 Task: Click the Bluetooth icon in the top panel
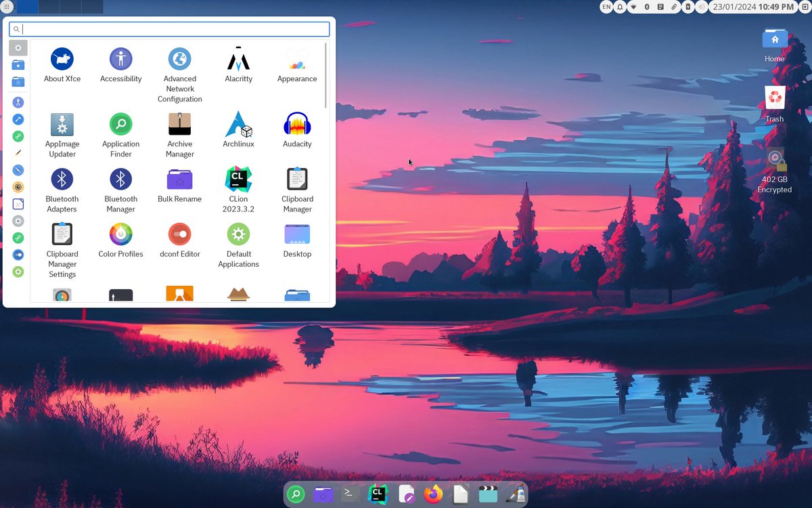tap(647, 7)
